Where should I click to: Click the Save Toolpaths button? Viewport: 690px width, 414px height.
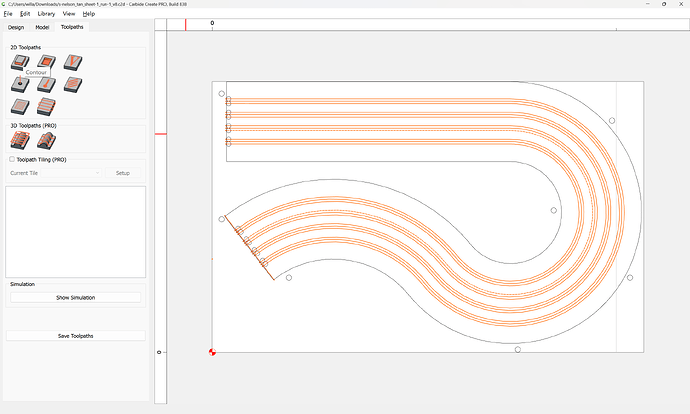(x=76, y=336)
